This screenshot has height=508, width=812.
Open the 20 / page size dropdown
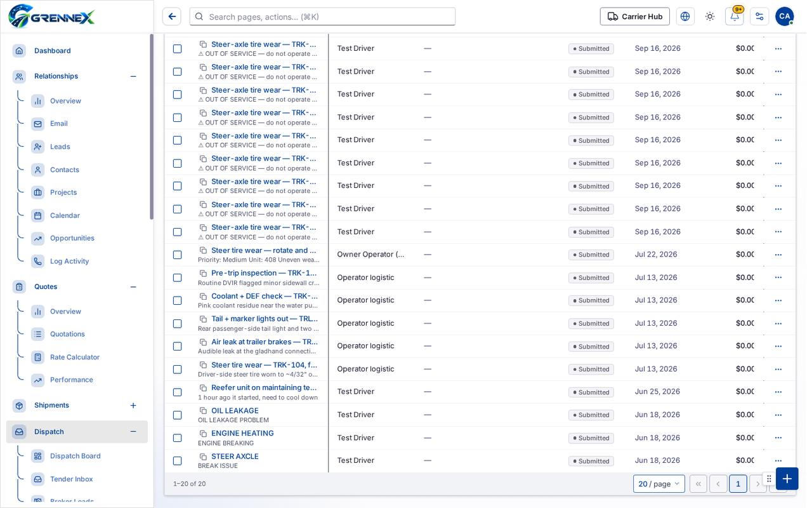pos(659,484)
